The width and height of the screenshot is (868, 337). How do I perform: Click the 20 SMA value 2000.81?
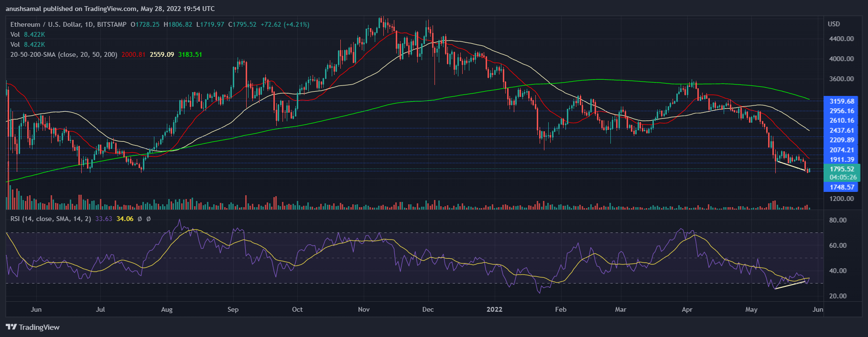click(133, 54)
